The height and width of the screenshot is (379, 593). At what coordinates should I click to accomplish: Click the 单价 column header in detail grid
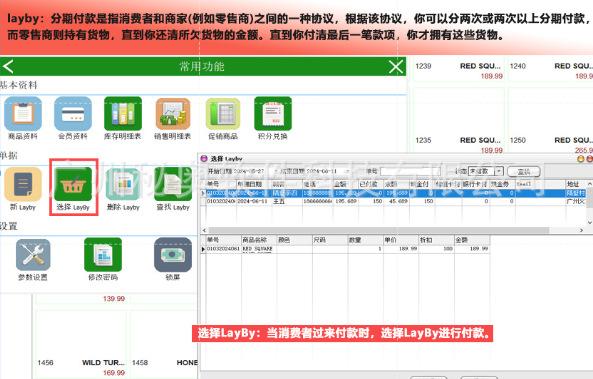tap(401, 240)
